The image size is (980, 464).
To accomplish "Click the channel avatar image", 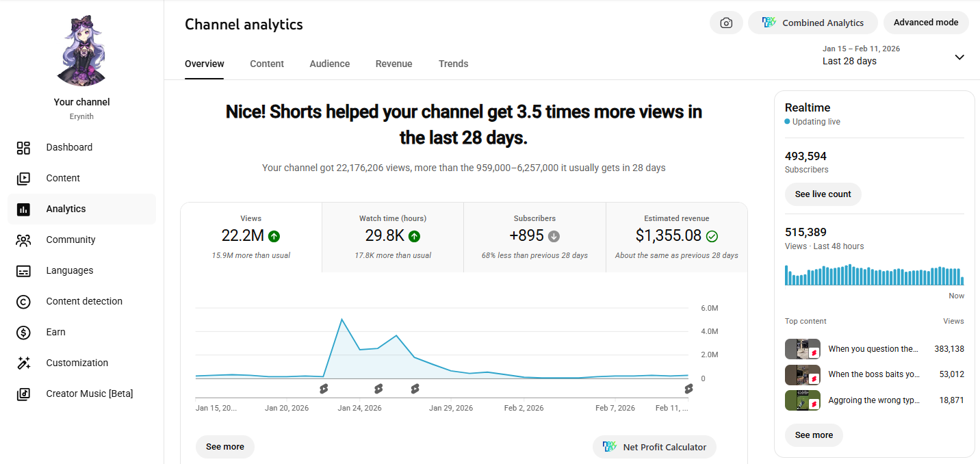I will [82, 50].
